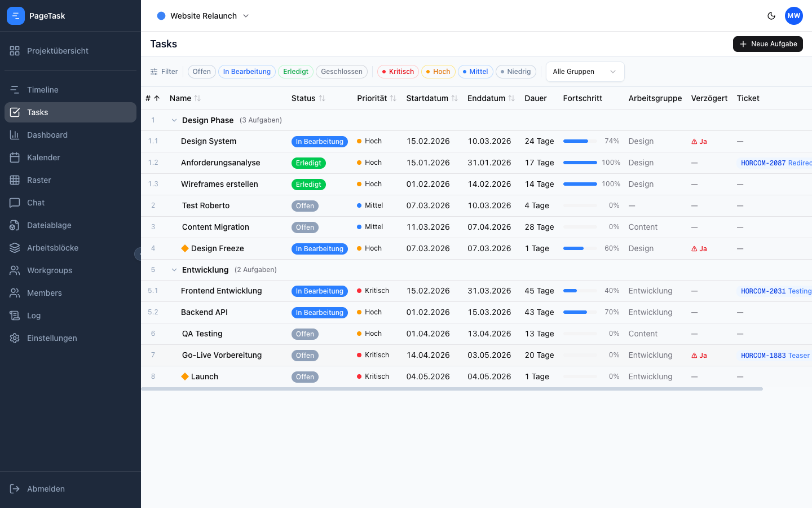Toggle the Kritisch priority filter
This screenshot has width=812, height=508.
pos(398,72)
